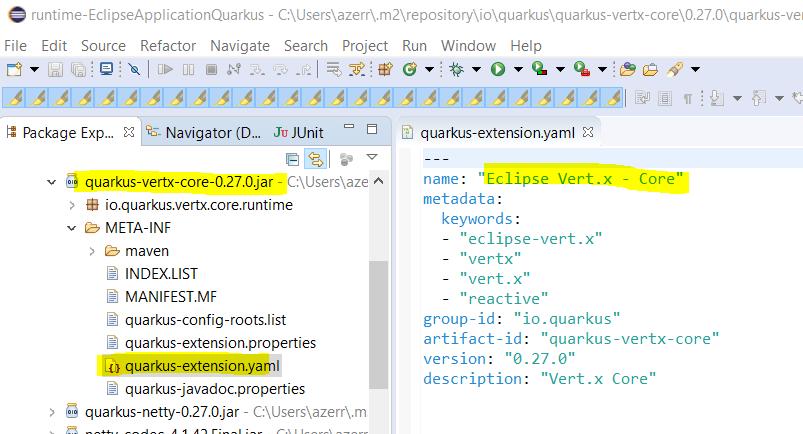Viewport: 803px width, 434px height.
Task: Toggle Use Step Filters
Action: tap(357, 69)
